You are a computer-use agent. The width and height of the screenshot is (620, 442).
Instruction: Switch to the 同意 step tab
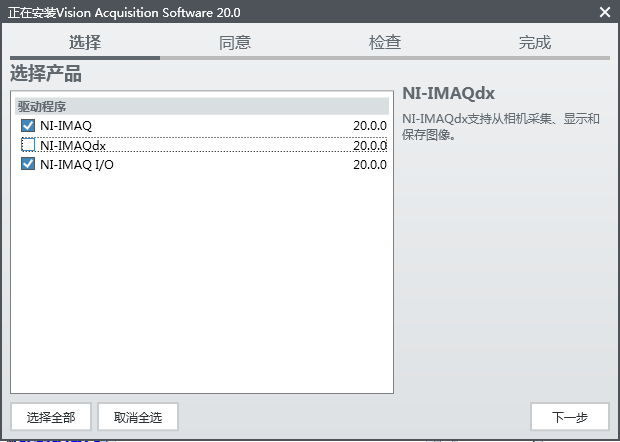point(235,42)
